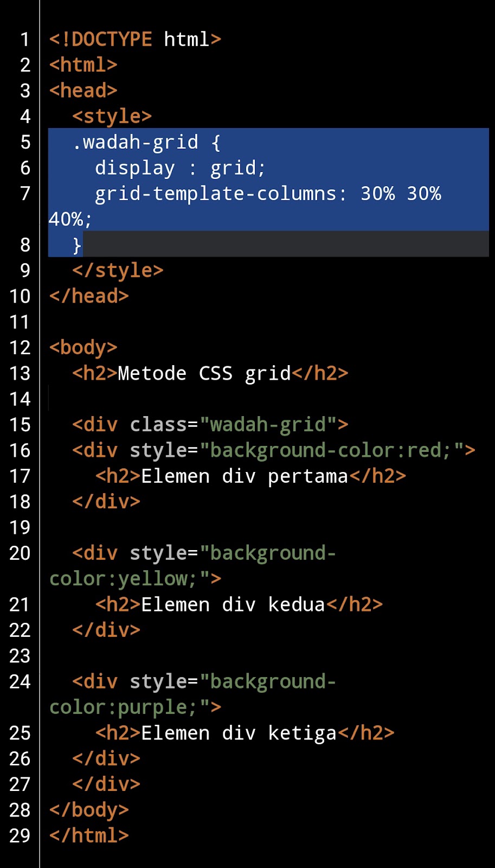Click the opening <style> tag
The width and height of the screenshot is (495, 868).
112,117
